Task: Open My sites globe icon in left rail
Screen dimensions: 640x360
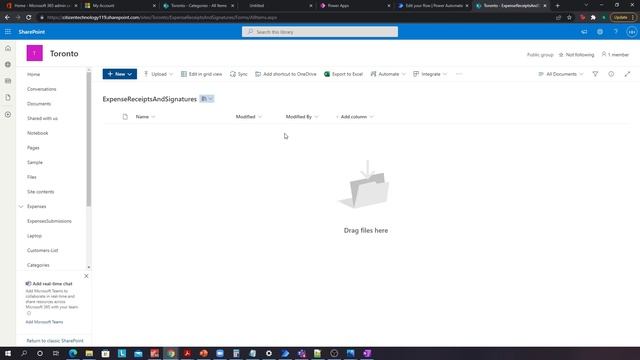Action: pyautogui.click(x=8, y=64)
